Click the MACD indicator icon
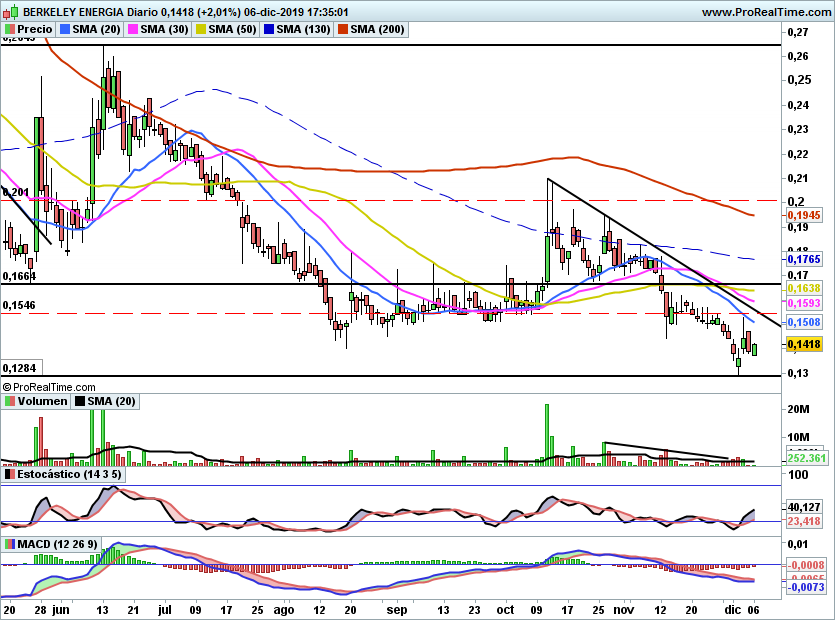835x620 pixels. point(10,544)
